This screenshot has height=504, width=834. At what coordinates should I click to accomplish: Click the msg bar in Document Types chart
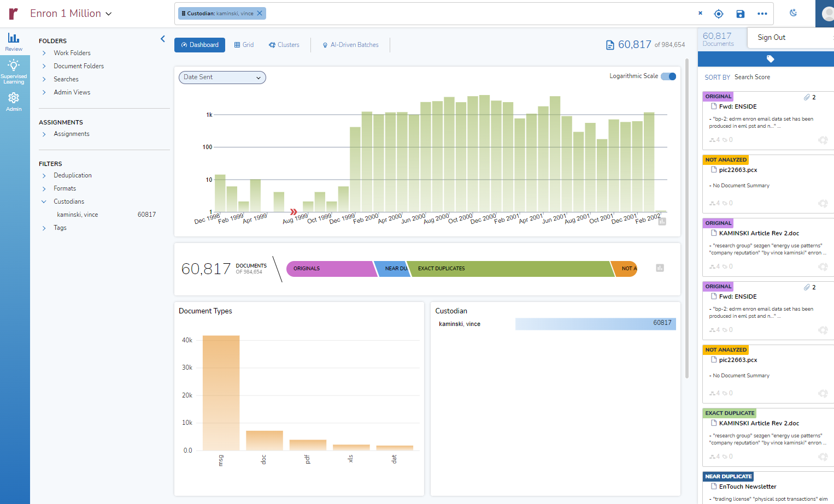tap(221, 393)
